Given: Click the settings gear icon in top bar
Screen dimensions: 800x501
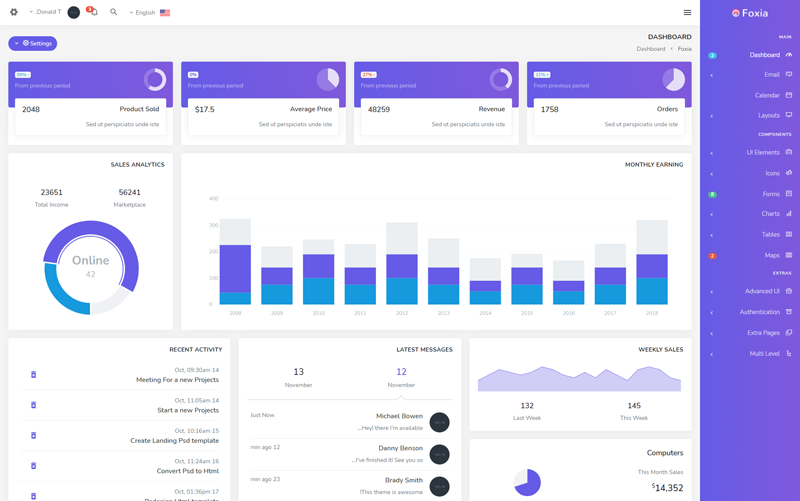Looking at the screenshot, I should (x=14, y=12).
